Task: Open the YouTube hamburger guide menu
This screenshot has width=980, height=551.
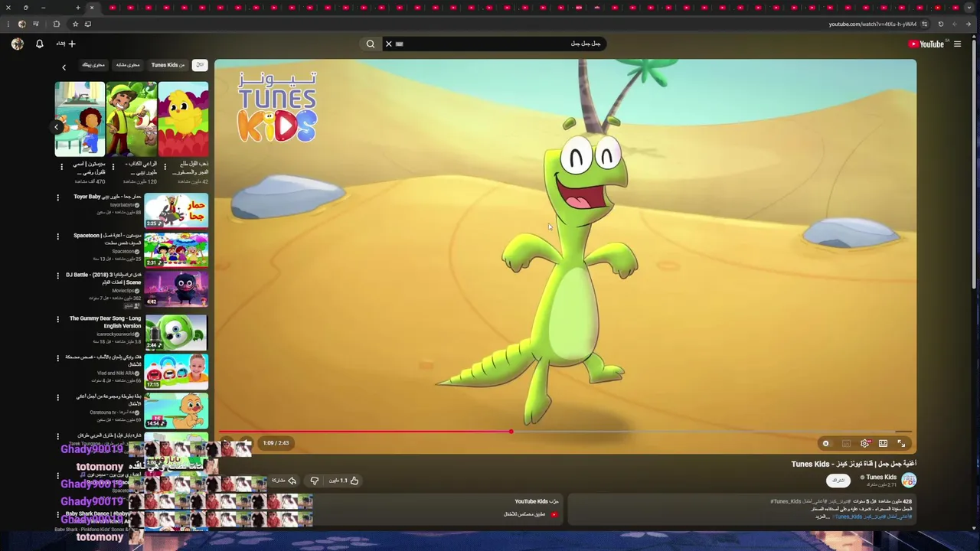Action: tap(957, 44)
